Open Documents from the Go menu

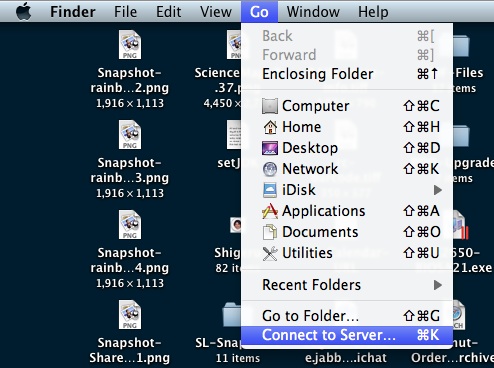(347, 232)
